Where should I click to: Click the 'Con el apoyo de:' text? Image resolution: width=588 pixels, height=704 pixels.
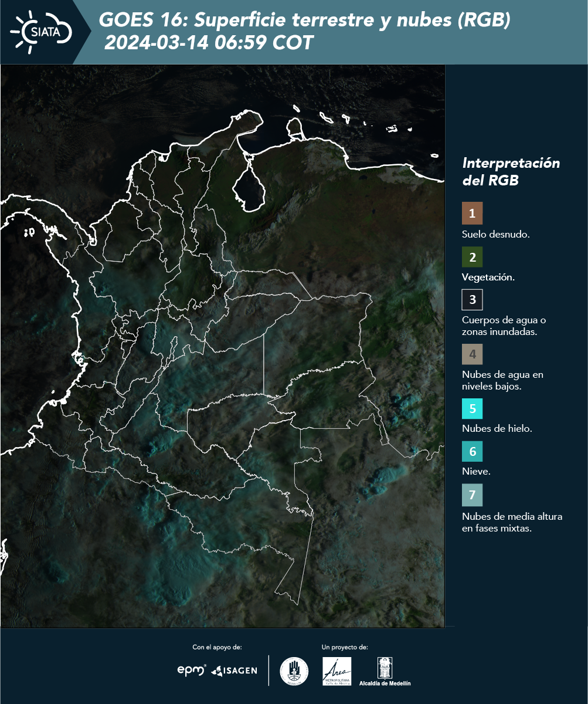(217, 647)
